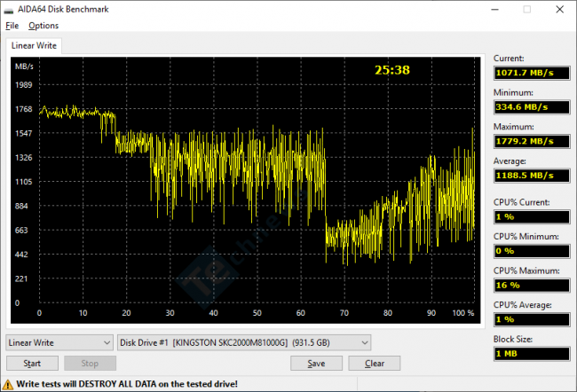Select the CPU% Maximum value 16 %
The image size is (577, 392).
pos(532,286)
